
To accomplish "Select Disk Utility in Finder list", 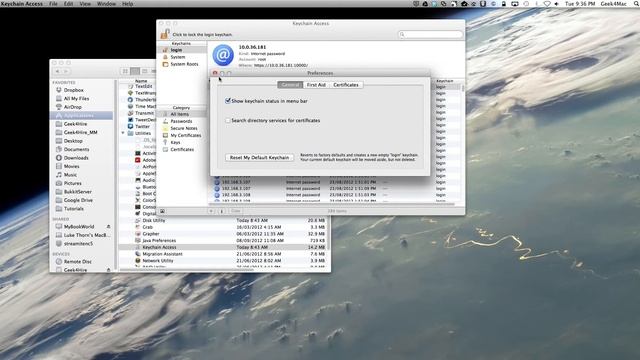I will 224,220.
